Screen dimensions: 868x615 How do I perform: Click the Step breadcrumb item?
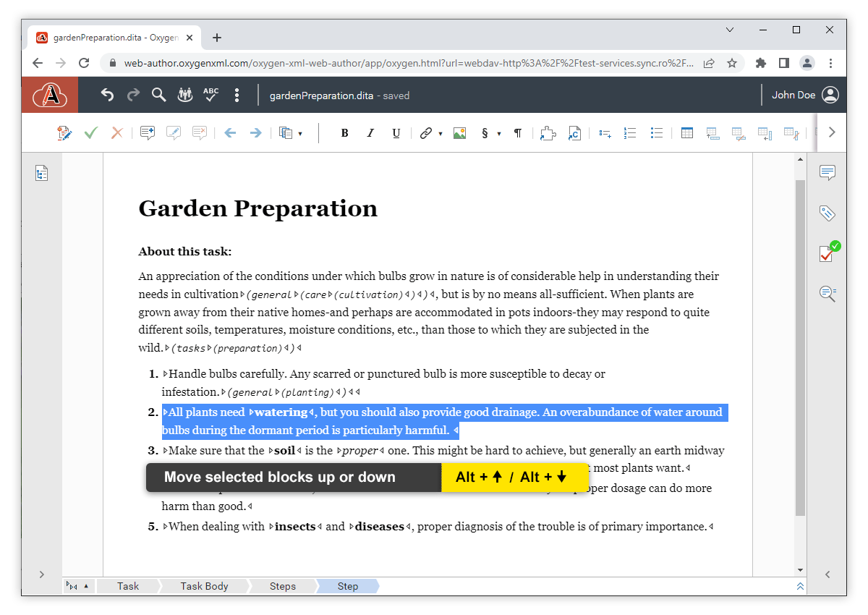tap(347, 586)
